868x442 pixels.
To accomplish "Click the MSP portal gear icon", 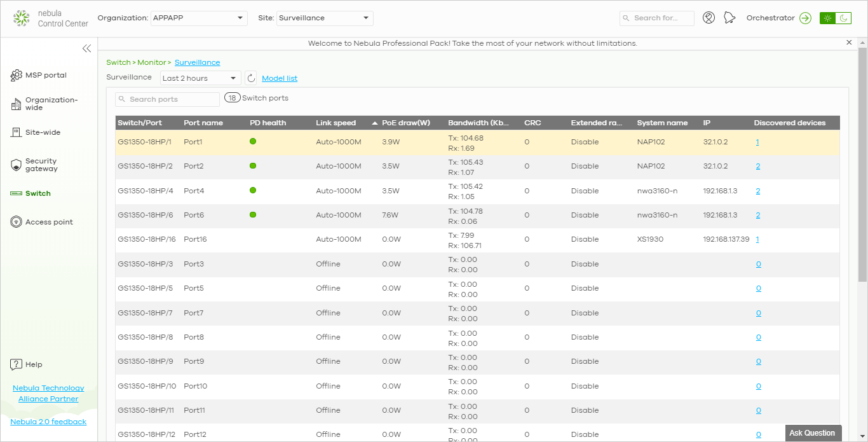I will [17, 76].
